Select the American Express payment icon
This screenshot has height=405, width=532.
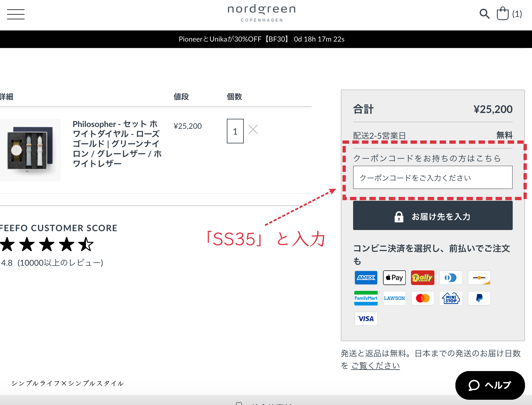point(366,278)
